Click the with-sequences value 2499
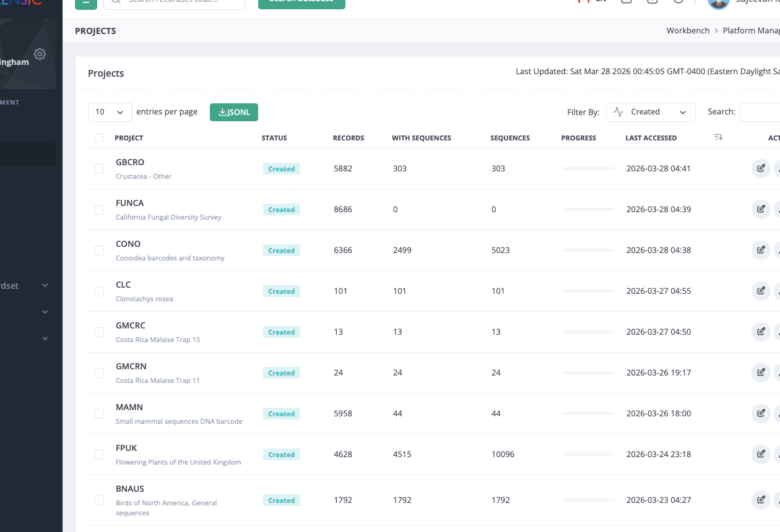The image size is (780, 532). click(x=402, y=250)
